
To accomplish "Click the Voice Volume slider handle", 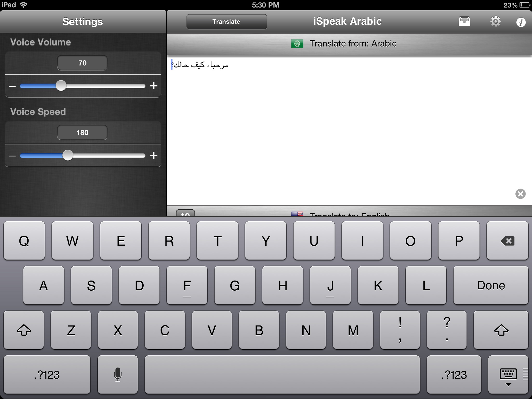I will [61, 86].
